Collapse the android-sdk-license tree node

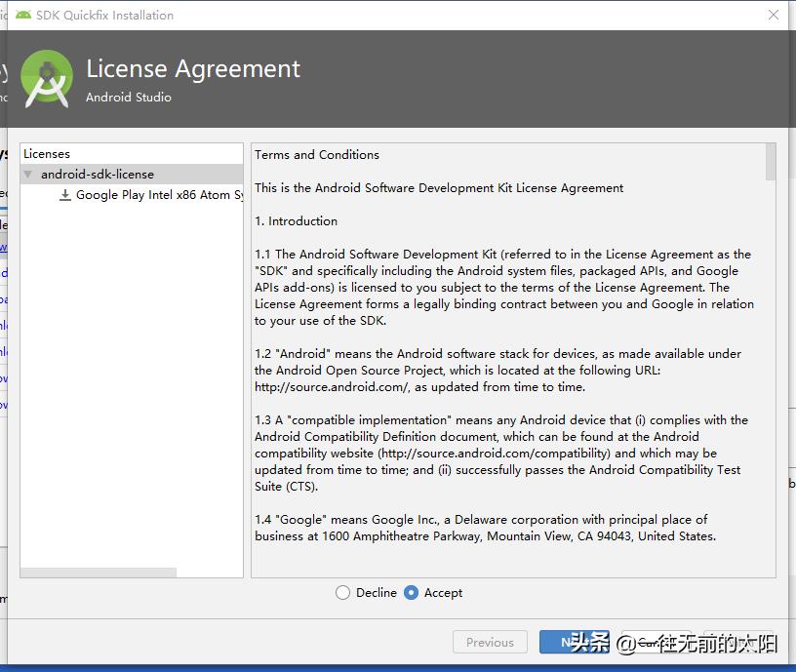tap(28, 175)
